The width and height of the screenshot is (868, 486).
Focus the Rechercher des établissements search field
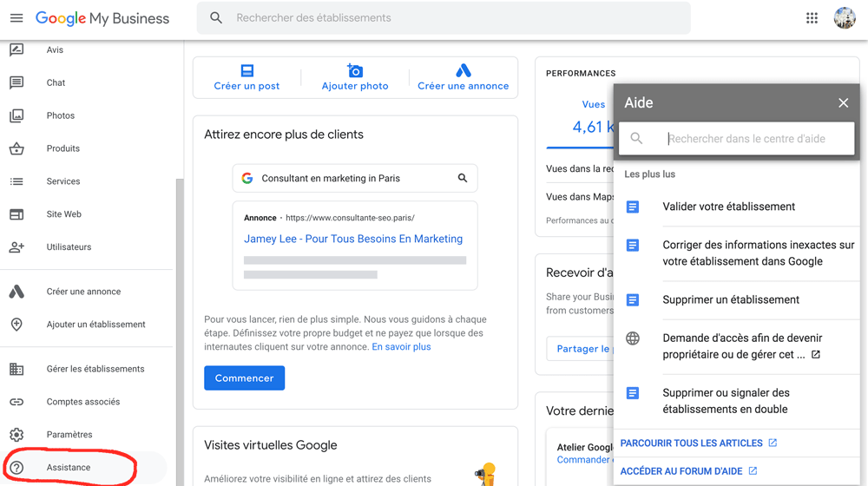click(444, 18)
